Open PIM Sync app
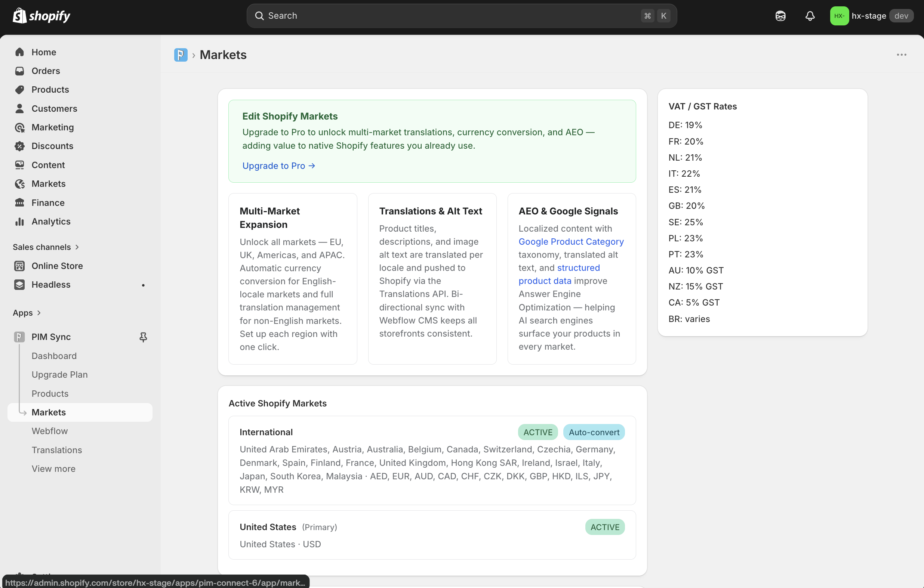The image size is (924, 588). point(51,337)
